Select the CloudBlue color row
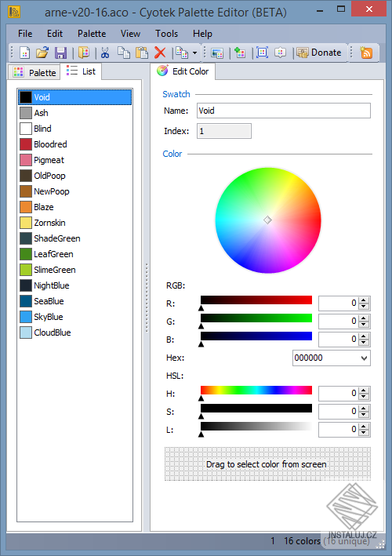Image resolution: width=392 pixels, height=556 pixels. (74, 333)
